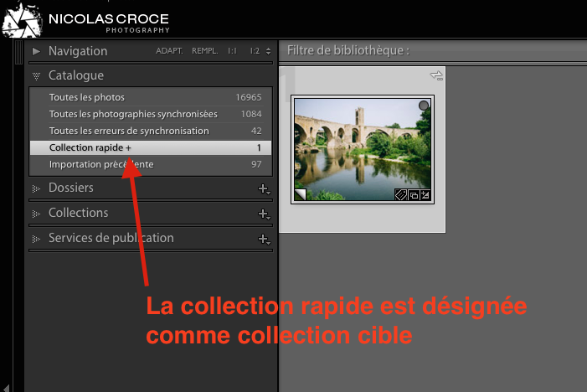Select Collection rapide + entry
The height and width of the screenshot is (392, 587).
(x=151, y=147)
